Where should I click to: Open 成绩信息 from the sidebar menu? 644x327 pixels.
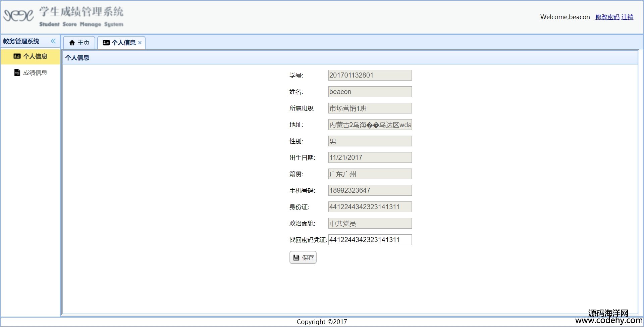(x=35, y=73)
